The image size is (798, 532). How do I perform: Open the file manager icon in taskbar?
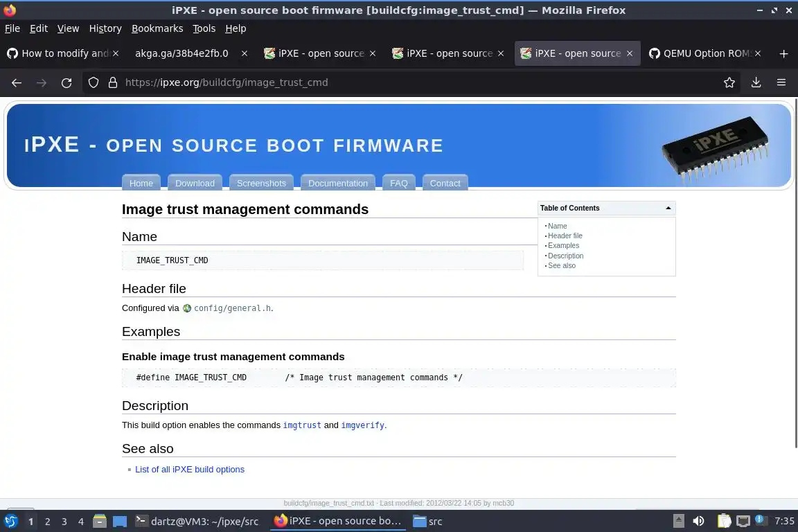tap(100, 522)
